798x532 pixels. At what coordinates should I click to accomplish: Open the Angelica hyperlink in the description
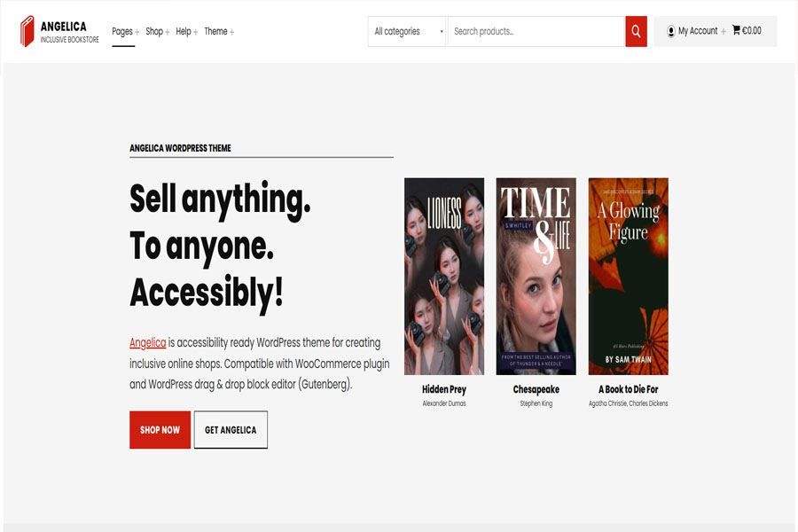click(x=147, y=343)
